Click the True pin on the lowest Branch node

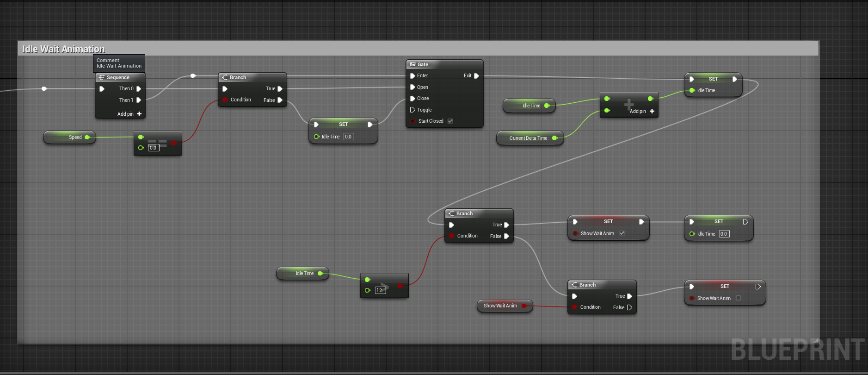pyautogui.click(x=629, y=296)
